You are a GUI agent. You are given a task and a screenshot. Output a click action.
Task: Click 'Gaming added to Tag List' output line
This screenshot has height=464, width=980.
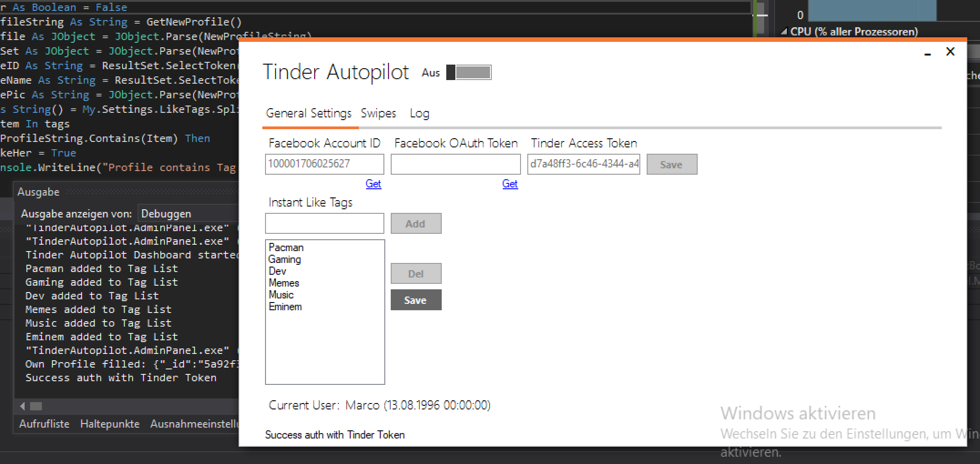coord(102,282)
